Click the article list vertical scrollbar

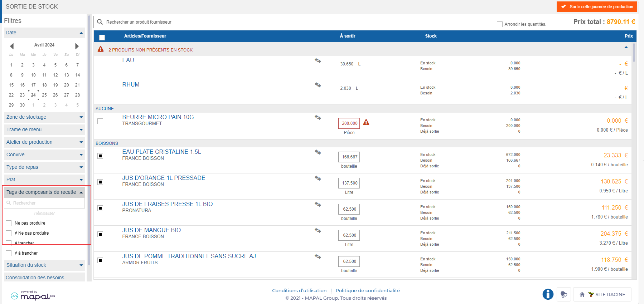point(634,53)
